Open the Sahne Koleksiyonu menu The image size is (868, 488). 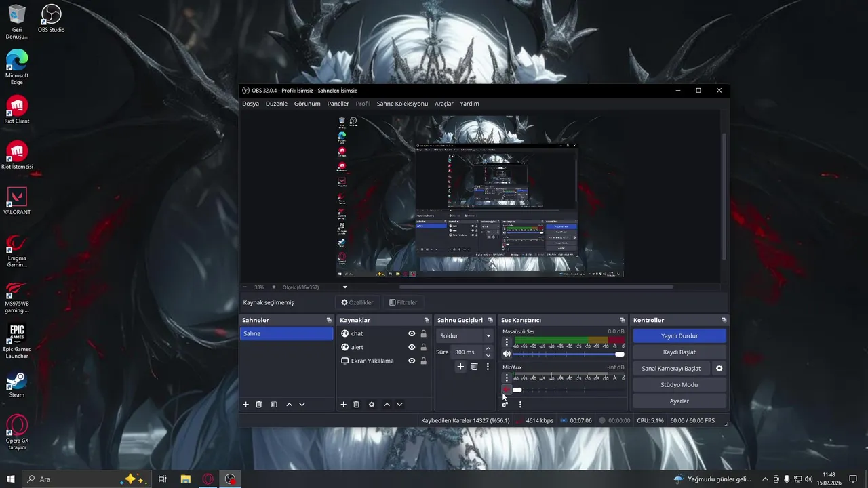(402, 104)
